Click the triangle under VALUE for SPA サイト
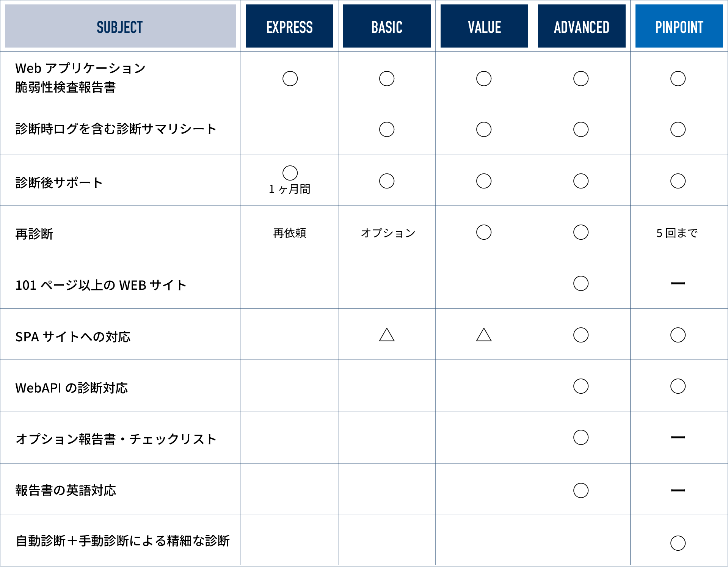This screenshot has height=567, width=728. coord(484,335)
